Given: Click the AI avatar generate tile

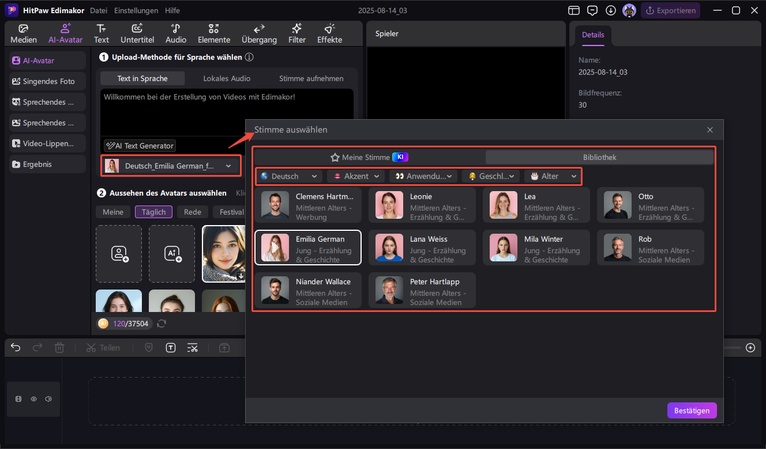Looking at the screenshot, I should pyautogui.click(x=172, y=254).
